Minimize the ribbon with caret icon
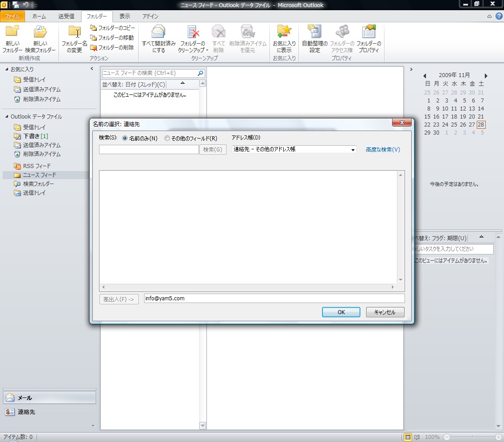Screen dimensions: 504x442 click(x=489, y=16)
